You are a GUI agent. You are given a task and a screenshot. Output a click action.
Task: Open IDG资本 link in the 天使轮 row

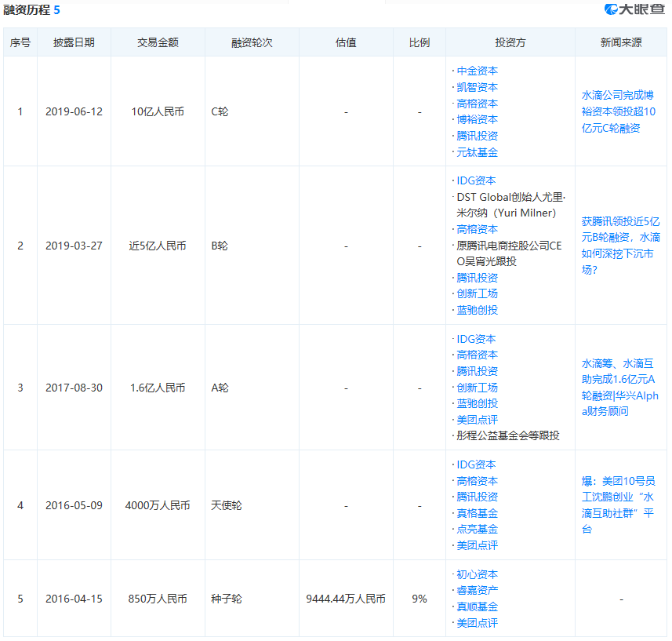[x=476, y=464]
